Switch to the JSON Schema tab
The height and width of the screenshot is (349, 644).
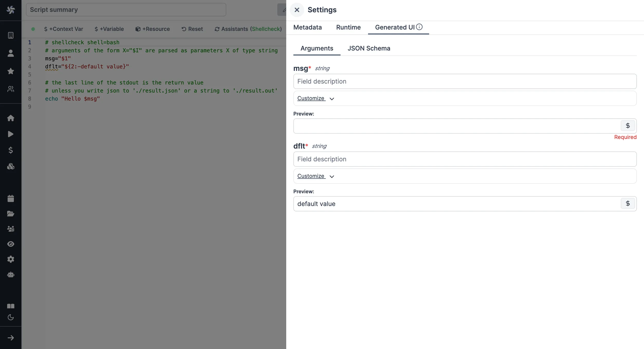coord(369,48)
